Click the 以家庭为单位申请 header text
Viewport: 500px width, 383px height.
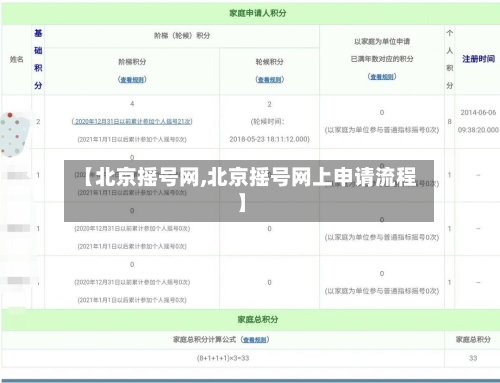382,42
